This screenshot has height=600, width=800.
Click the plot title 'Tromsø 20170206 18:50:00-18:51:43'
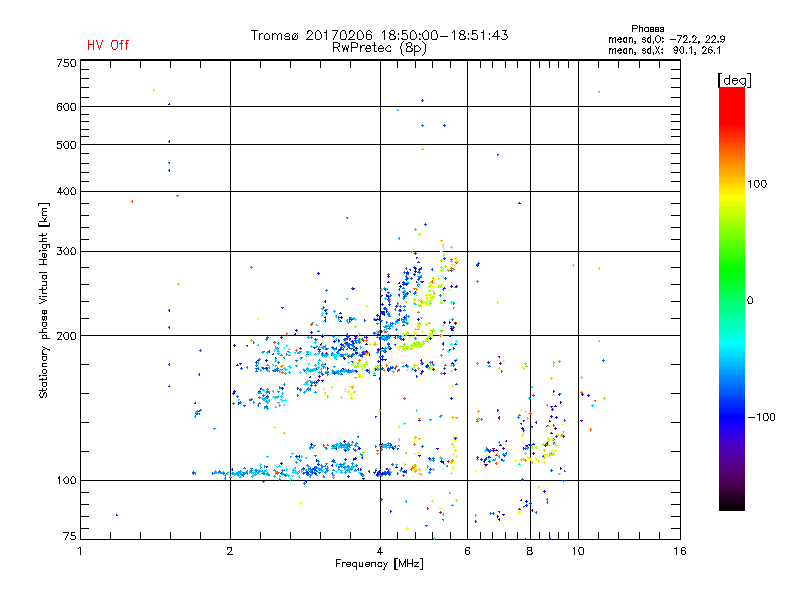379,35
